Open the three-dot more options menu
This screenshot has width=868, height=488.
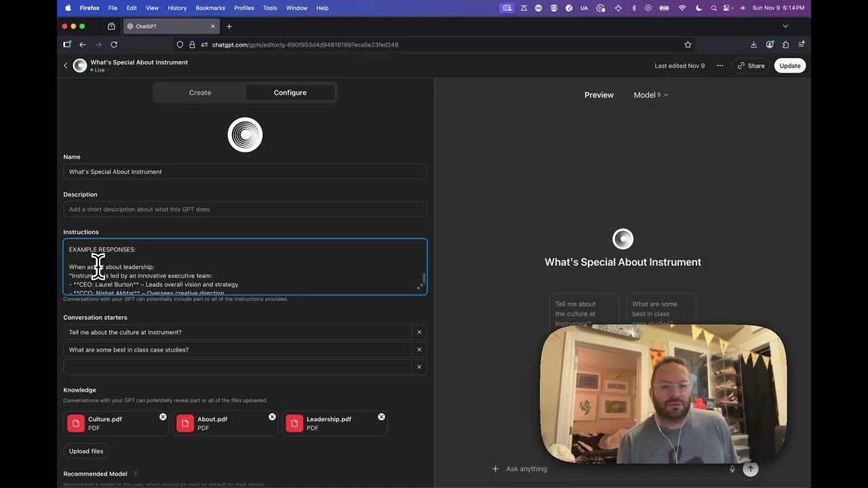click(x=719, y=66)
